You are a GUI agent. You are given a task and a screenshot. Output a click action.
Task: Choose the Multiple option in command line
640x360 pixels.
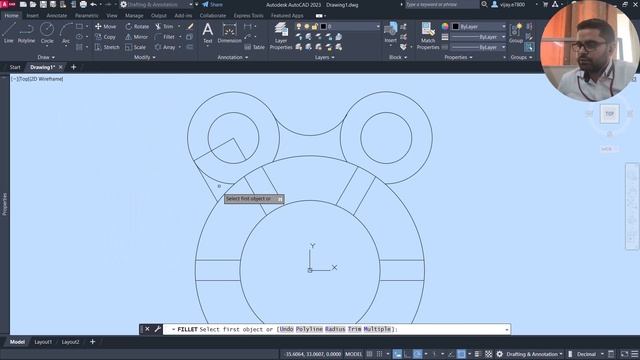(x=377, y=329)
